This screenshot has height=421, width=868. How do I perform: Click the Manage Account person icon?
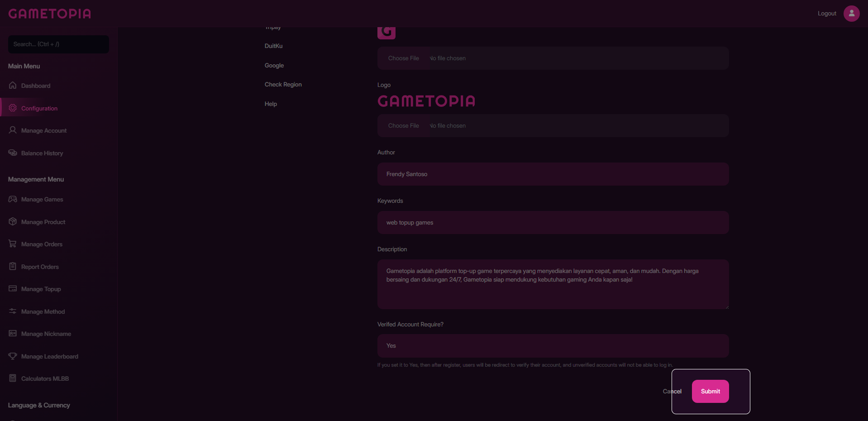point(13,130)
